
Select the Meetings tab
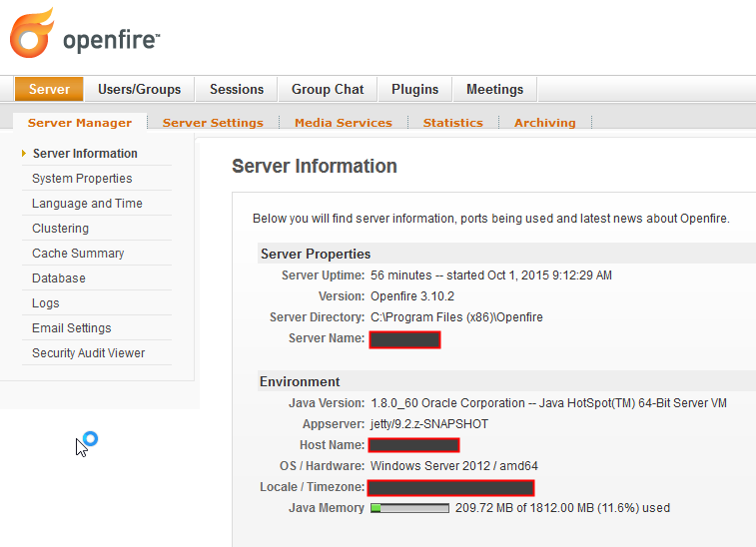point(494,89)
